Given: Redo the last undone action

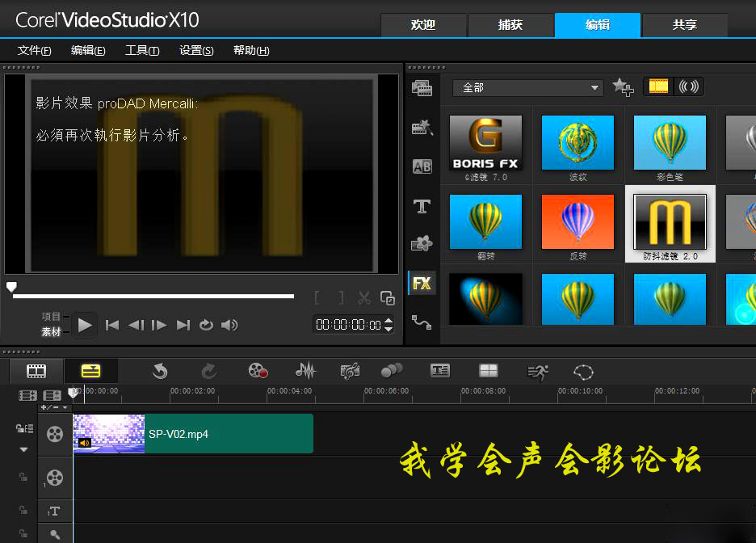Looking at the screenshot, I should (x=208, y=372).
